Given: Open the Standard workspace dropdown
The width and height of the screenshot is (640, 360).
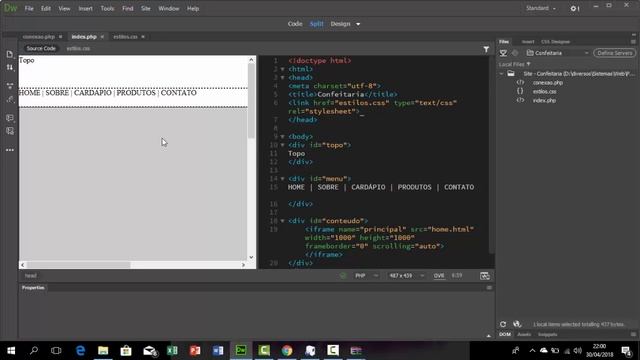Looking at the screenshot, I should point(541,8).
